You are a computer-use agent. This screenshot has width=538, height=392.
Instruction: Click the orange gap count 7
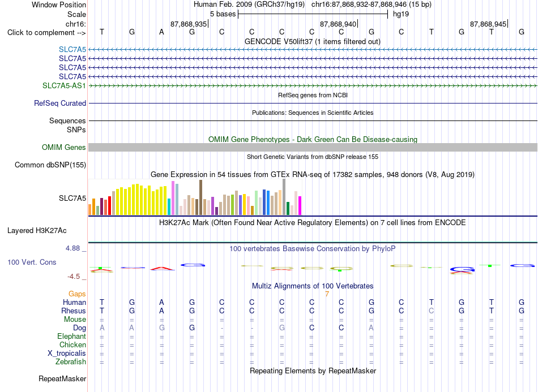point(327,294)
